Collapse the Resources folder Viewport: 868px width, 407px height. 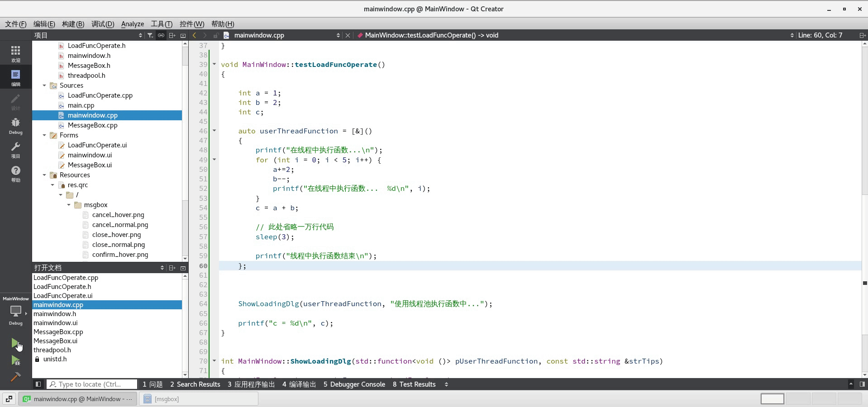click(44, 175)
